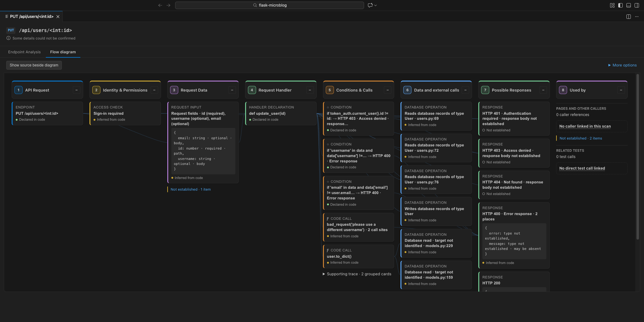Switch to the Endpoint Analysis tab
Screen dimensions: 644x322
24,52
